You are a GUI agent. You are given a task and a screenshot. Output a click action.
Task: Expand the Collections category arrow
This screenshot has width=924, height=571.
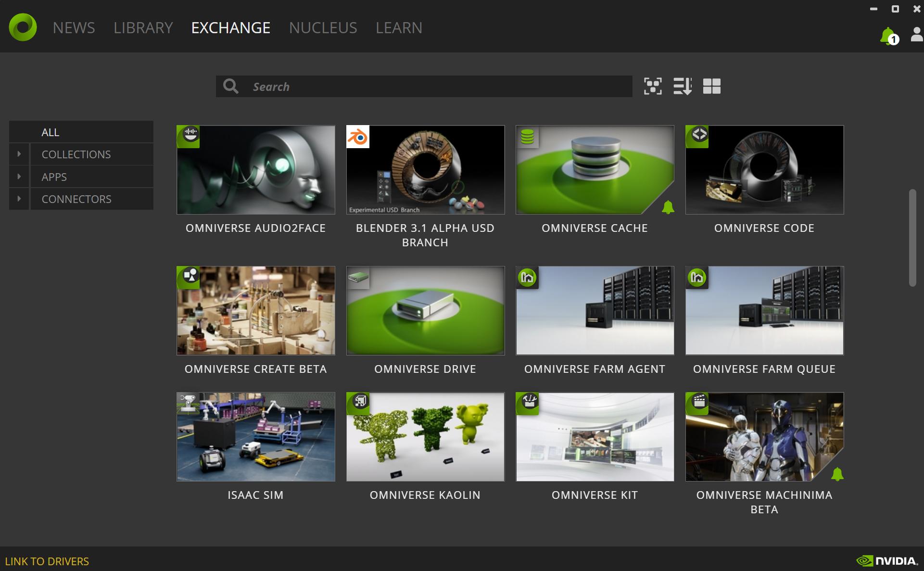(19, 154)
